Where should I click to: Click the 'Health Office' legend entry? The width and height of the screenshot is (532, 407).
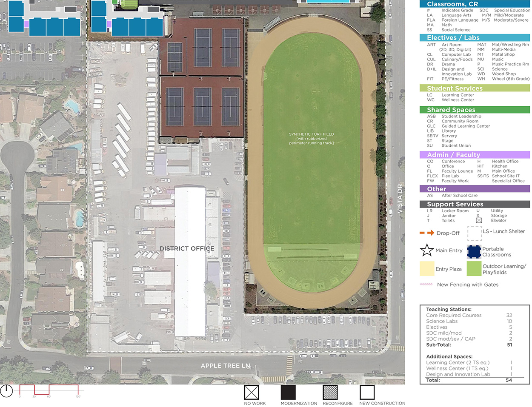[505, 161]
